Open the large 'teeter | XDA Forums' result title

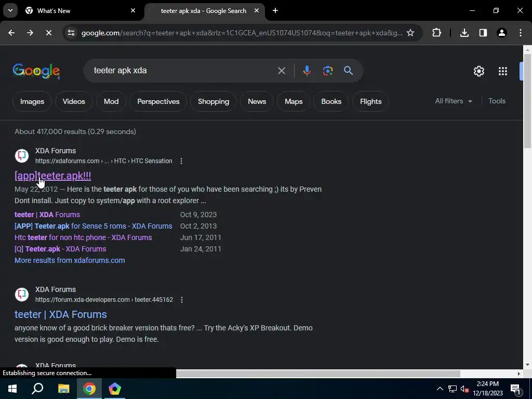click(61, 314)
